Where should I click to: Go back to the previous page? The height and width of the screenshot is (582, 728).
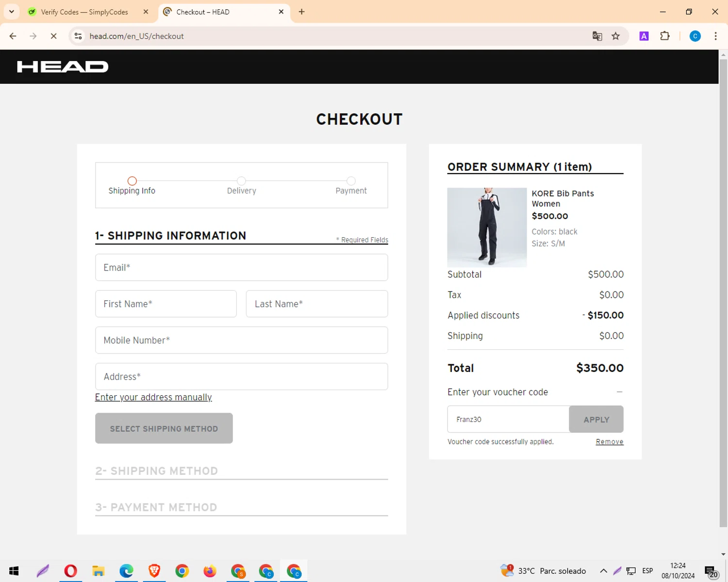pos(13,36)
